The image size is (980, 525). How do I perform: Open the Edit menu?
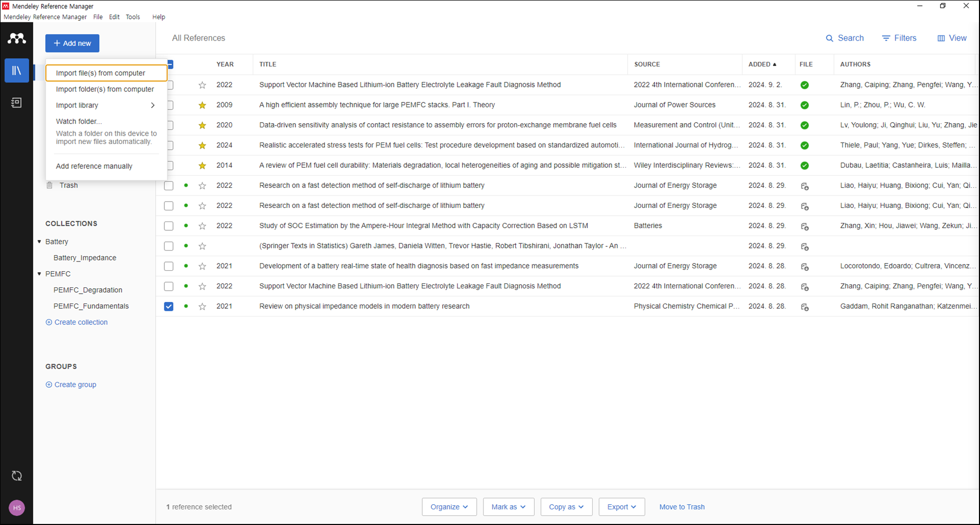tap(114, 17)
